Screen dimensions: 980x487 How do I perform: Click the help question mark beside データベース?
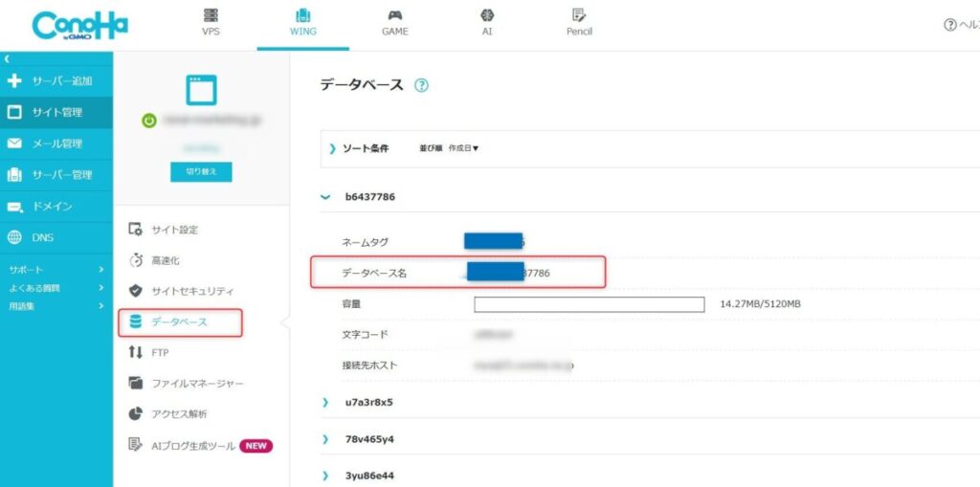tap(421, 85)
